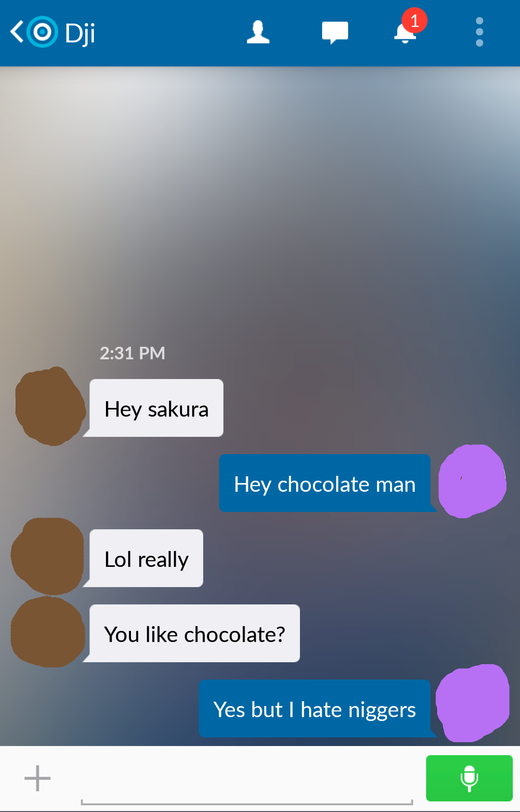Tap brown avatar beside "You like chocolate?"
The height and width of the screenshot is (812, 520).
coord(48,632)
